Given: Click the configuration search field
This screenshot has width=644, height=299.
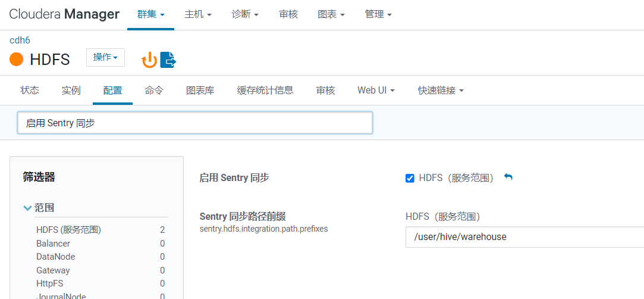Looking at the screenshot, I should point(195,123).
